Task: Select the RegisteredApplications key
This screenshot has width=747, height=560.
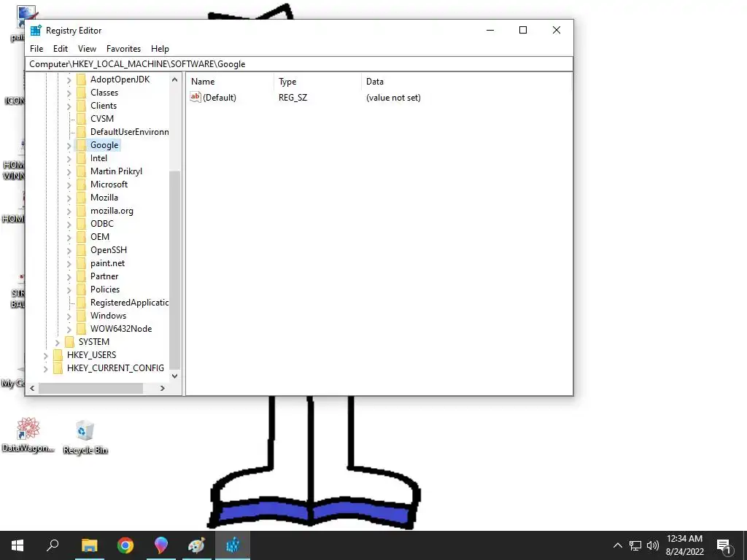Action: click(x=130, y=303)
